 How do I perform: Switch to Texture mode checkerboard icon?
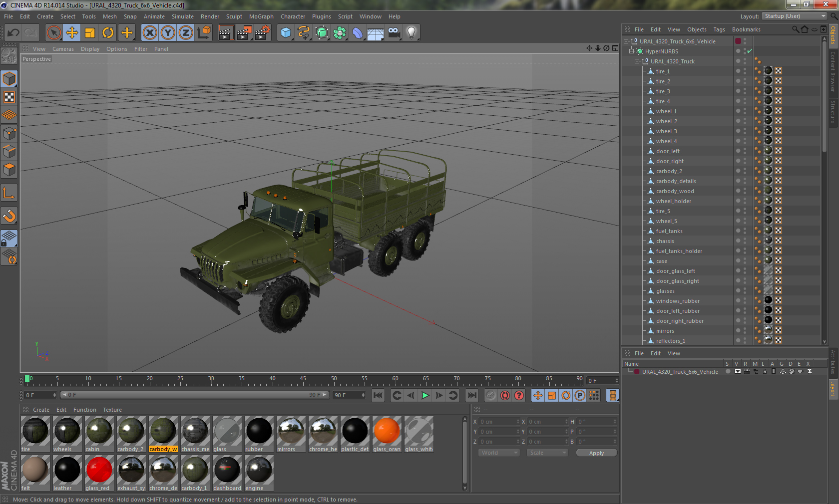tap(9, 97)
